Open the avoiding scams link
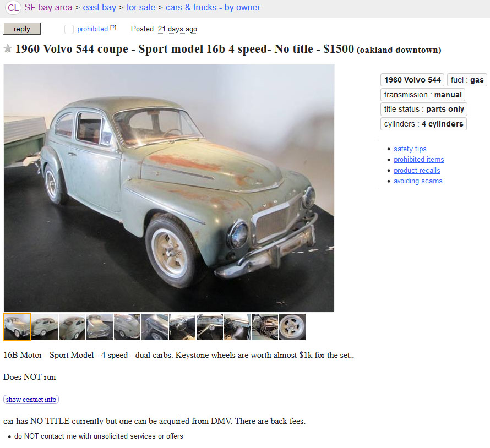Screen dimensions: 490x448 pyautogui.click(x=418, y=181)
